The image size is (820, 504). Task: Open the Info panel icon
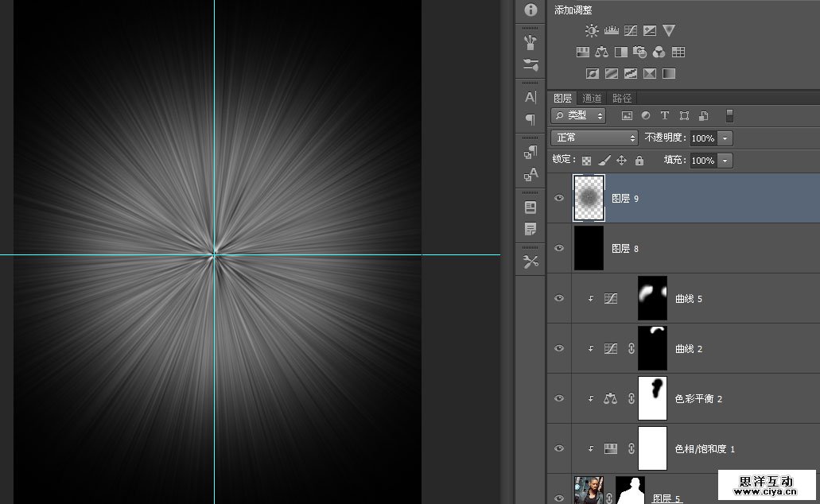pos(530,10)
